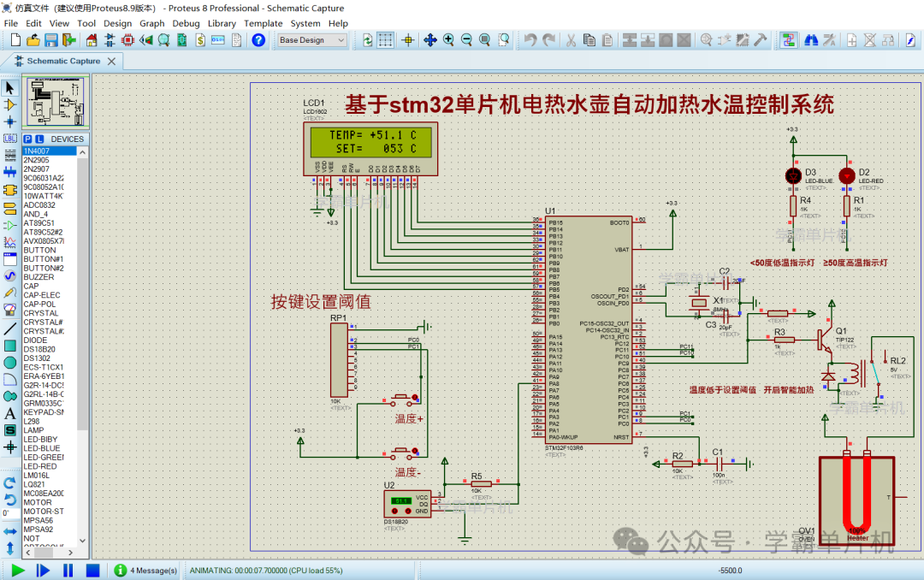Click the Cut scissors icon
Image resolution: width=924 pixels, height=580 pixels.
pos(571,40)
